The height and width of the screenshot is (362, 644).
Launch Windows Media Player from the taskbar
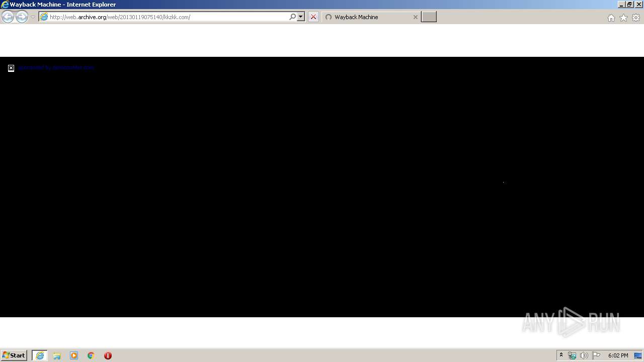(x=74, y=355)
